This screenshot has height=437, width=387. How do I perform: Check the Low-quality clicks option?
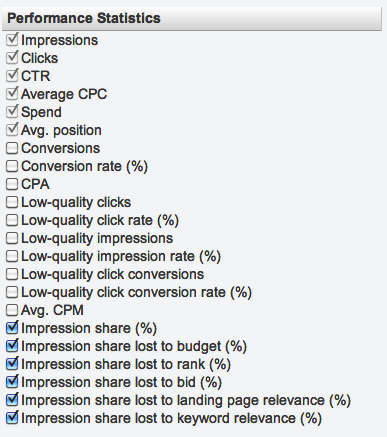click(x=12, y=202)
